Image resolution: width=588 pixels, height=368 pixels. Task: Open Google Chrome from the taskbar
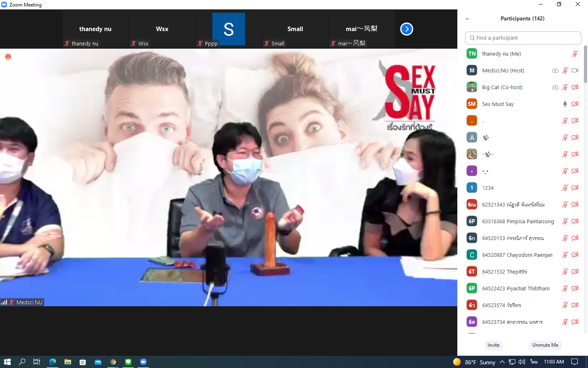113,362
